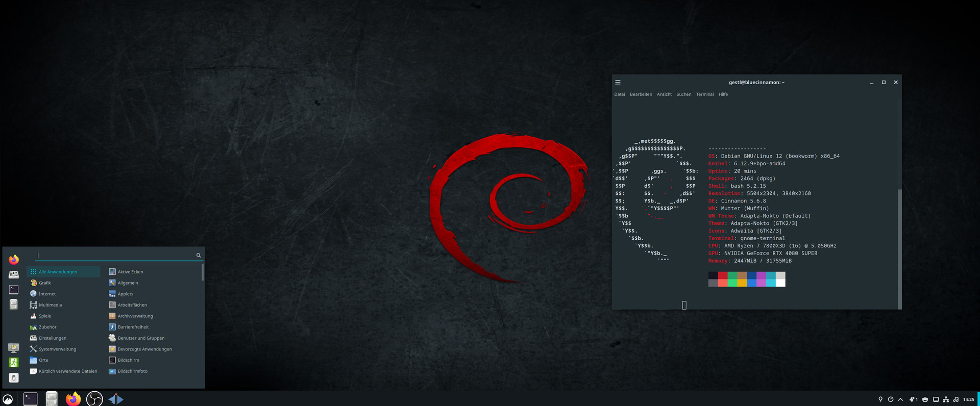The width and height of the screenshot is (980, 406).
Task: Open Firefox from the bottom panel
Action: click(73, 399)
